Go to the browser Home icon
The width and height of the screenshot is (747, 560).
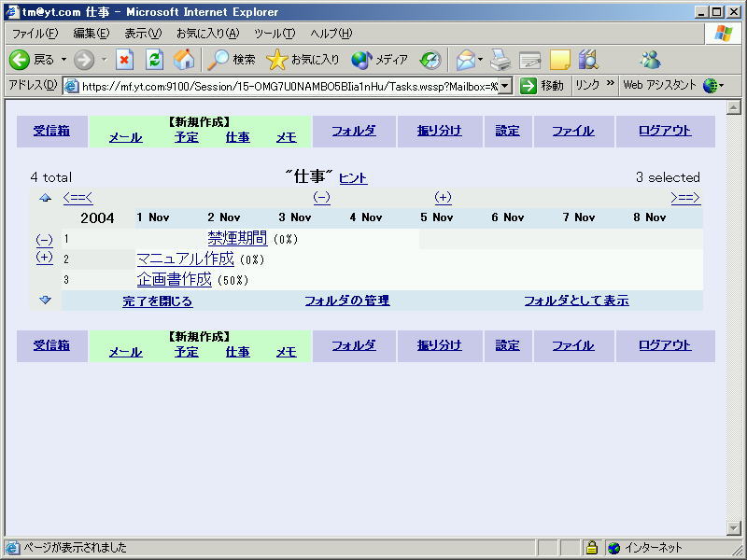pos(185,60)
